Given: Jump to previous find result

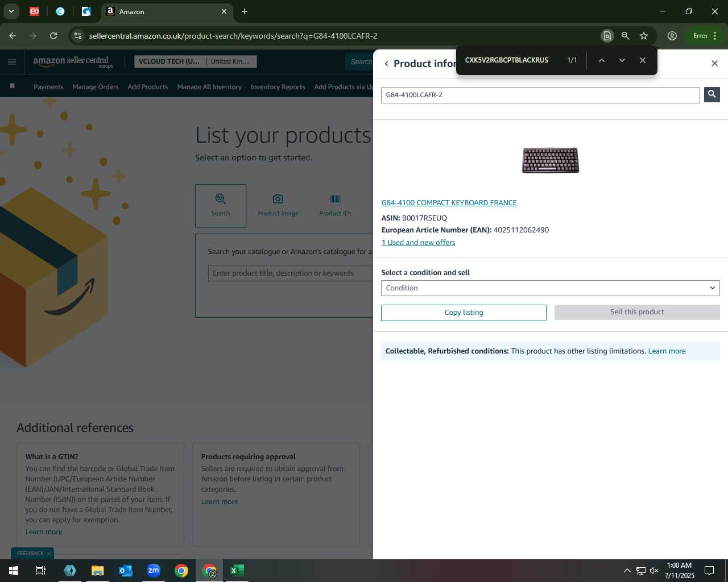Looking at the screenshot, I should 602,60.
